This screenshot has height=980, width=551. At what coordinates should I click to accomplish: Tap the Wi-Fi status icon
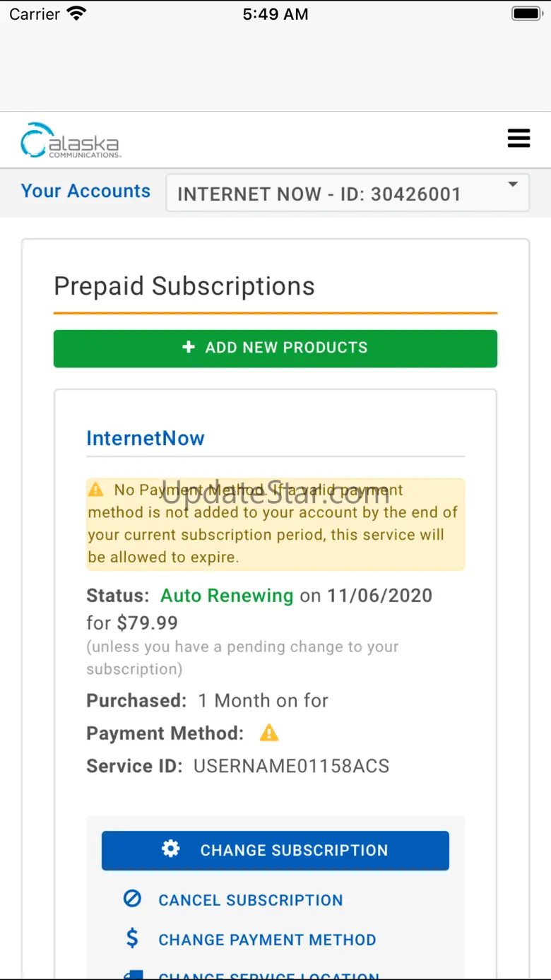[76, 14]
